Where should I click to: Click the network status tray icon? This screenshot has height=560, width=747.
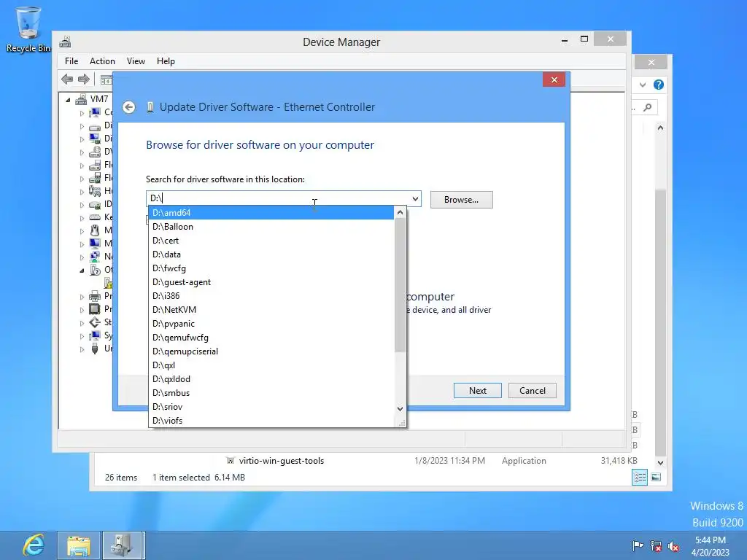click(x=656, y=545)
